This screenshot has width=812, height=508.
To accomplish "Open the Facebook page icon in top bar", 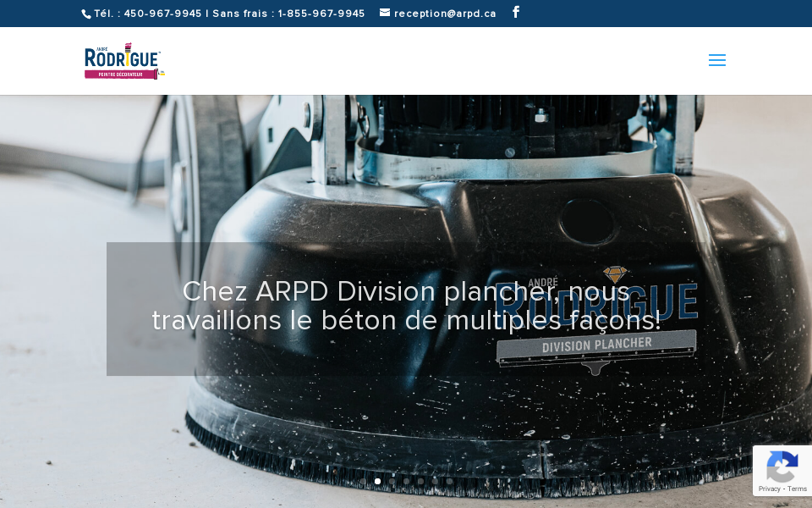I will [x=516, y=13].
